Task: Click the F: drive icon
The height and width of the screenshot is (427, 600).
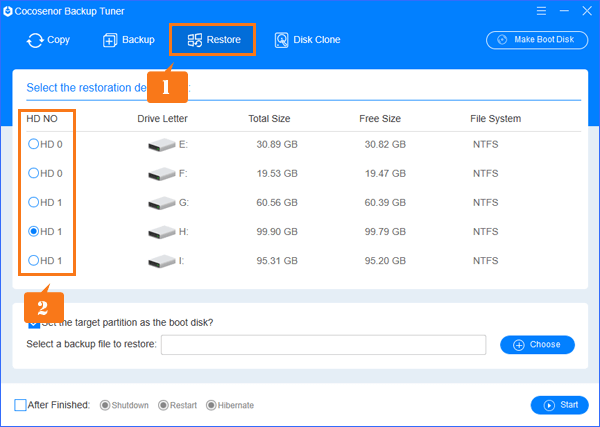Action: (161, 174)
